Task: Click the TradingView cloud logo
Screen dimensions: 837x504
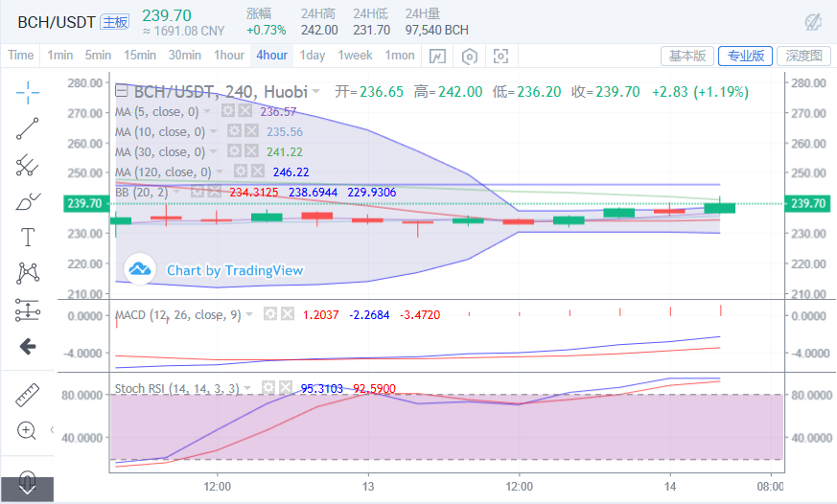Action: 140,269
